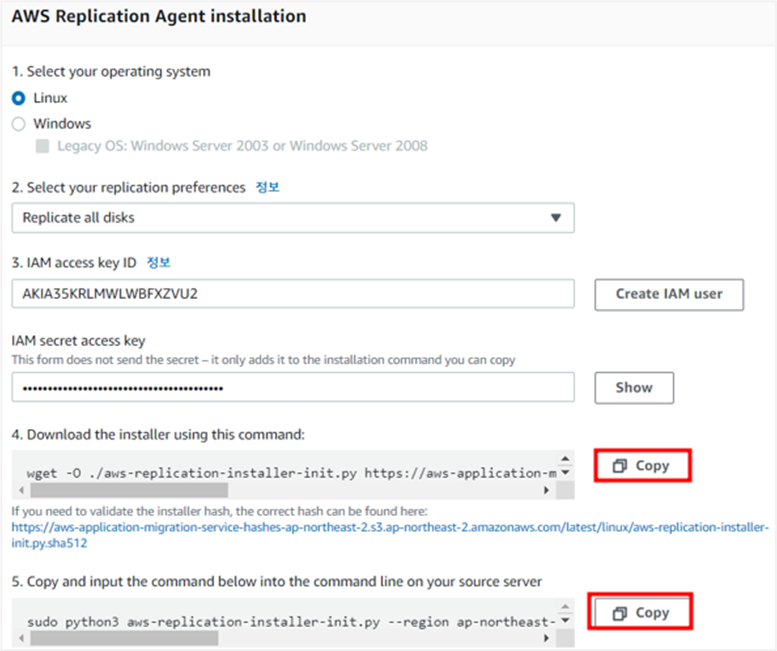Click right arrow of python3 command scrollbar
Screen dimensions: 777x651
tap(547, 638)
